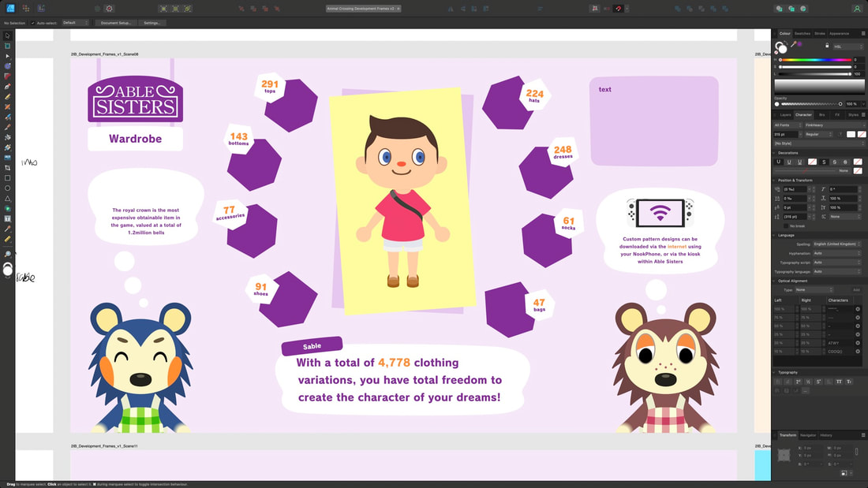Select the Artistic Text tool
Image resolution: width=868 pixels, height=488 pixels.
coord(7,218)
